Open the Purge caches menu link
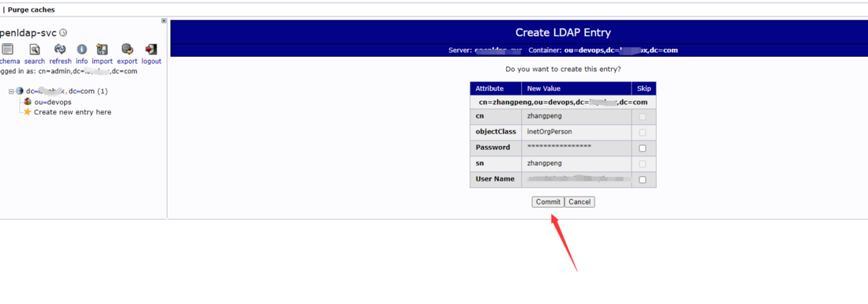868x304 pixels. (x=31, y=10)
